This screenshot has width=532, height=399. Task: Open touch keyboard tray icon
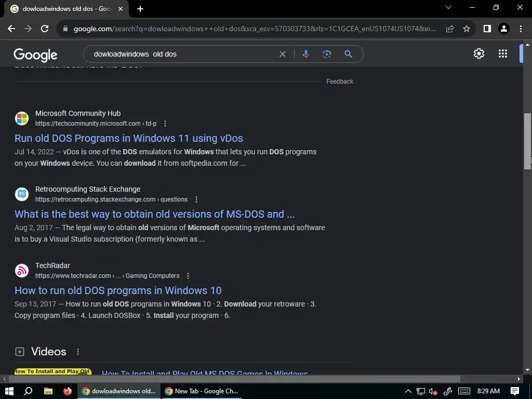tap(464, 391)
